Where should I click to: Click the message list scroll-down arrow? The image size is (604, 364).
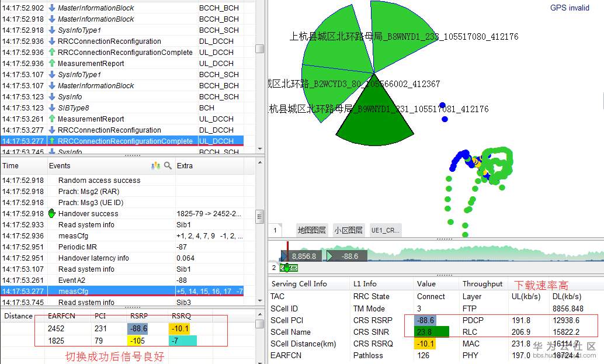(x=260, y=148)
